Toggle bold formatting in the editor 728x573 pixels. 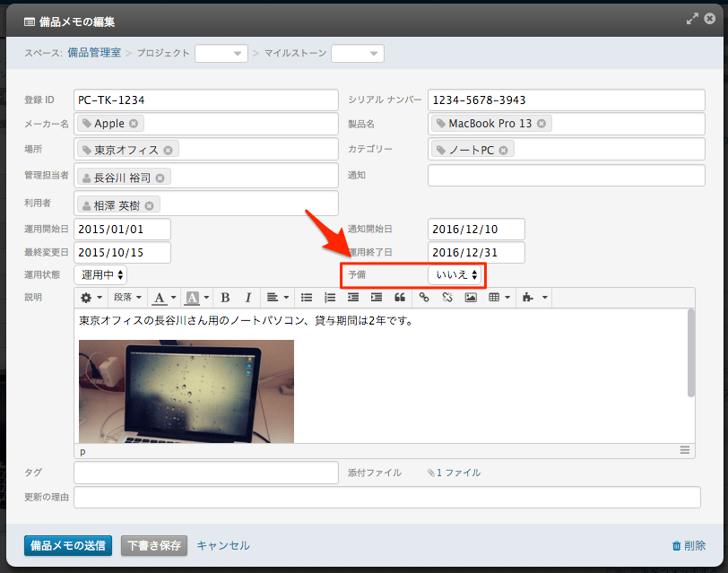[225, 298]
